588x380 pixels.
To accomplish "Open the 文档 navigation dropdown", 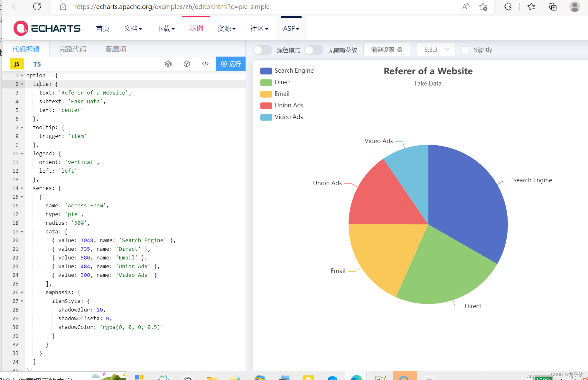I will point(133,28).
